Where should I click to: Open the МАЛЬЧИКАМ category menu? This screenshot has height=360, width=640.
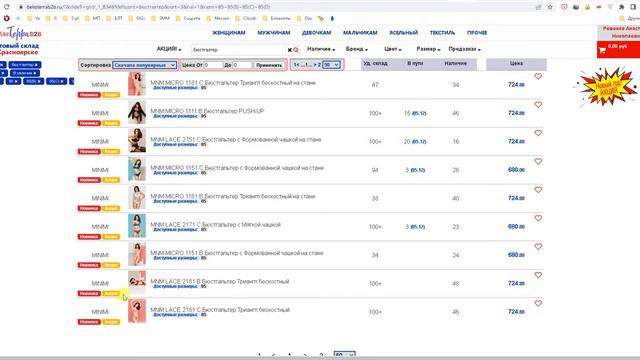pos(360,33)
